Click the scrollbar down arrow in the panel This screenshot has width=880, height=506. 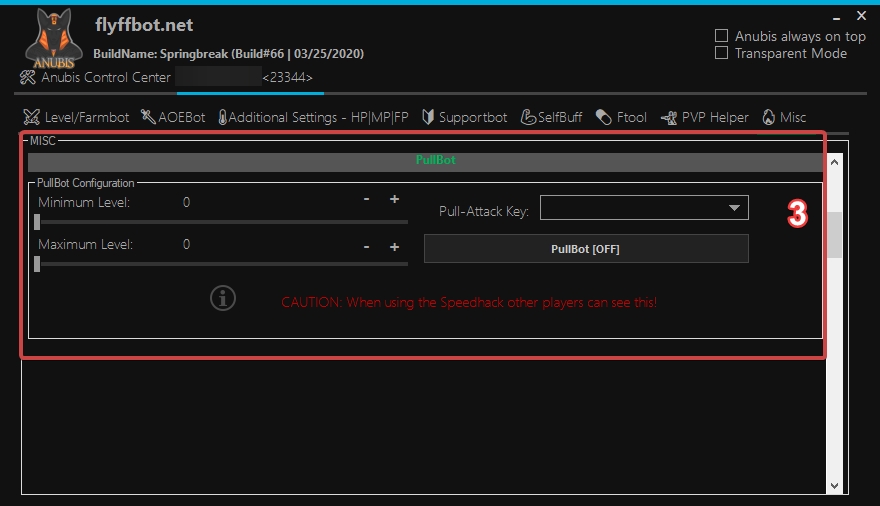tap(834, 485)
